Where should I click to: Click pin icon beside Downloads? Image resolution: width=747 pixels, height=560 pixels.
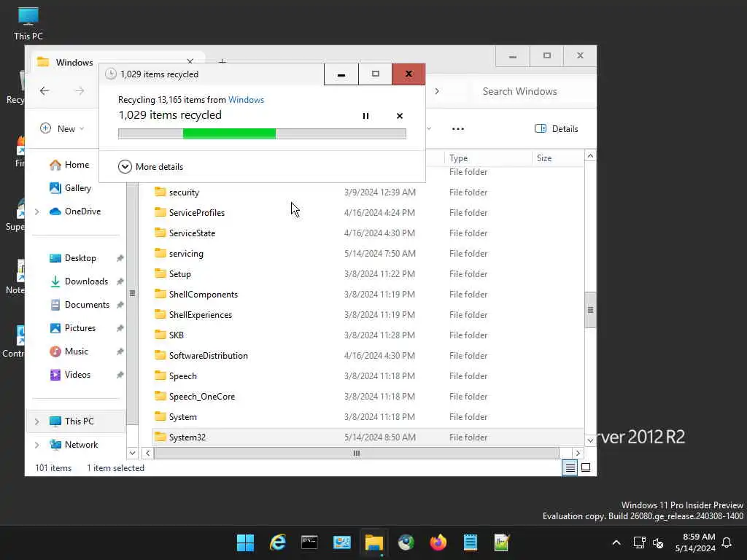(120, 281)
